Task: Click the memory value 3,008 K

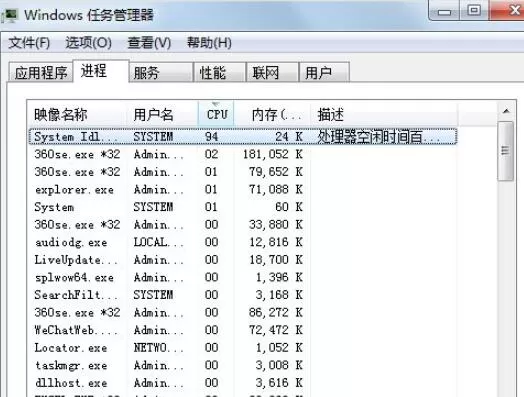Action: (279, 366)
